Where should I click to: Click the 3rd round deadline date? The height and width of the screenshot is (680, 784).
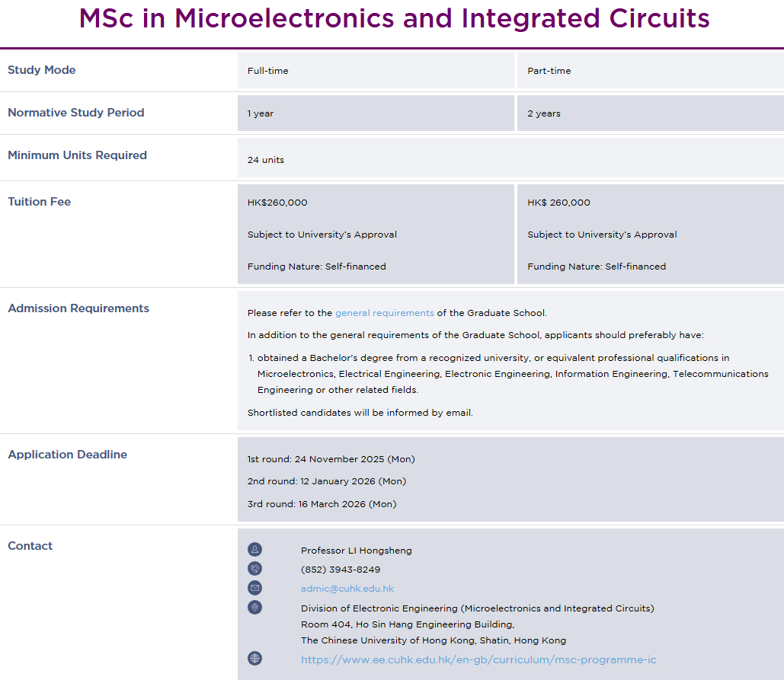[322, 504]
